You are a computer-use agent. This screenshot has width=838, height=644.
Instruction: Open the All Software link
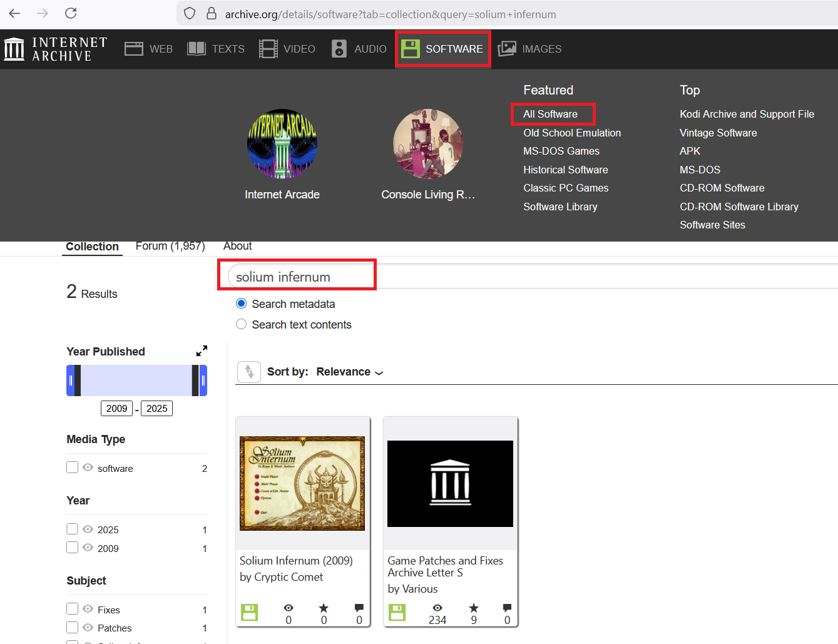[x=551, y=114]
